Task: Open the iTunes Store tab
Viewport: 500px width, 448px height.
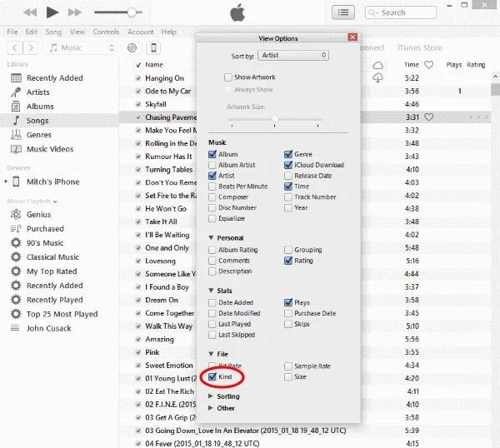Action: click(x=420, y=47)
